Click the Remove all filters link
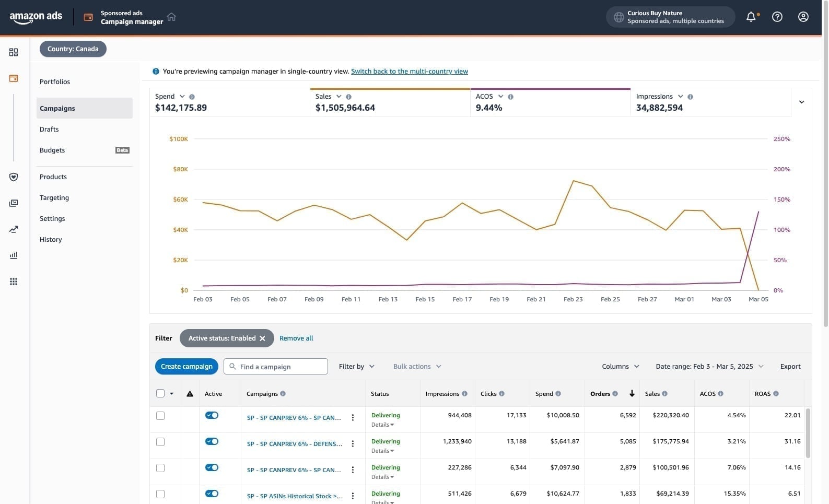 [296, 338]
